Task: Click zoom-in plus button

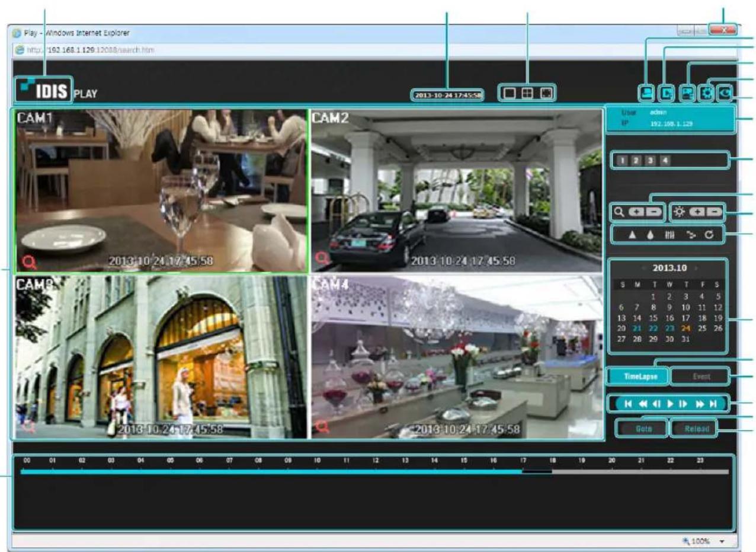Action: point(638,212)
